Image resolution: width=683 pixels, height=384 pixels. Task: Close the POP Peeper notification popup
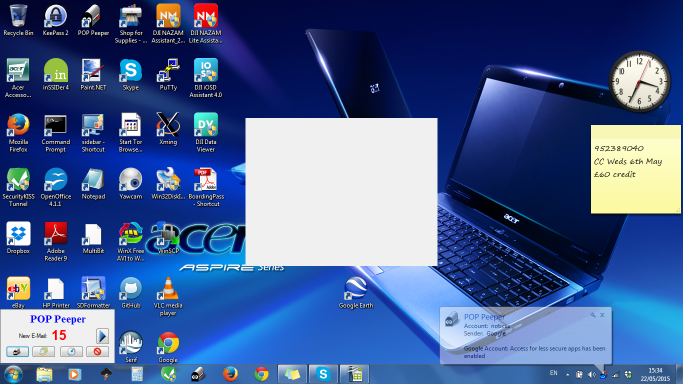(602, 315)
